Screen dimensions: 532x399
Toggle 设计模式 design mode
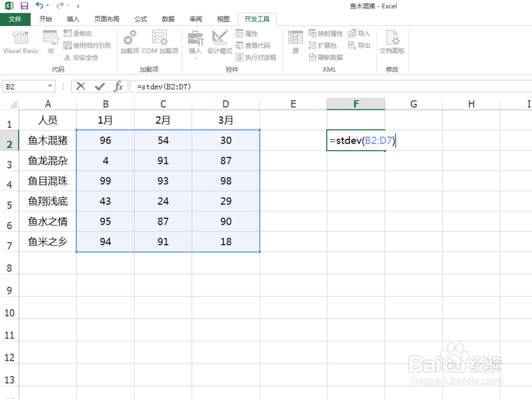coord(220,41)
